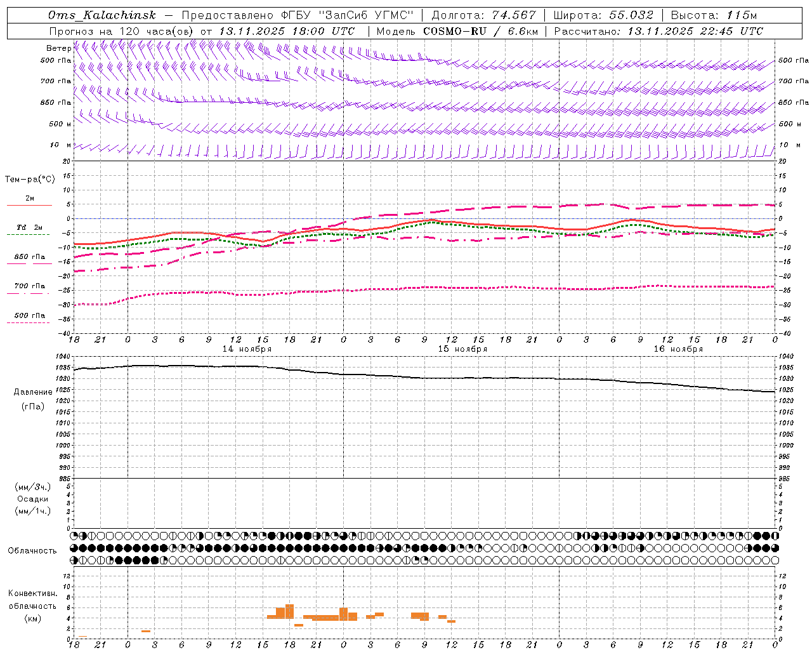Click the 'Широта: 55.032' value
This screenshot has width=812, height=650.
(603, 15)
